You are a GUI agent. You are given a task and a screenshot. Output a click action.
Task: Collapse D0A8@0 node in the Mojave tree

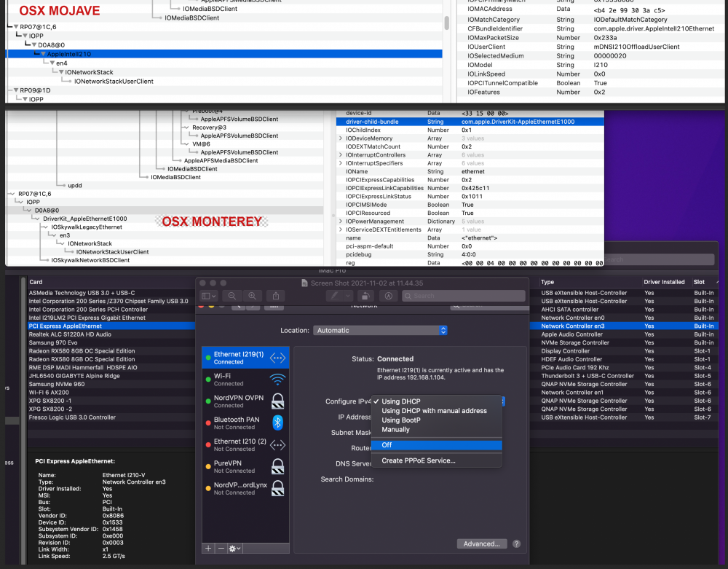tap(34, 45)
